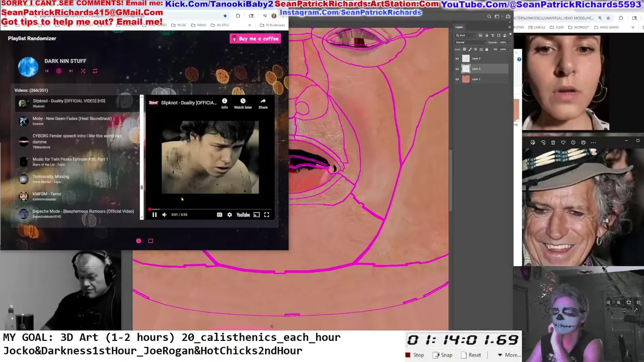Toggle repeat in Playlist Randomizer
Screen dimensions: 644x362
click(x=95, y=71)
